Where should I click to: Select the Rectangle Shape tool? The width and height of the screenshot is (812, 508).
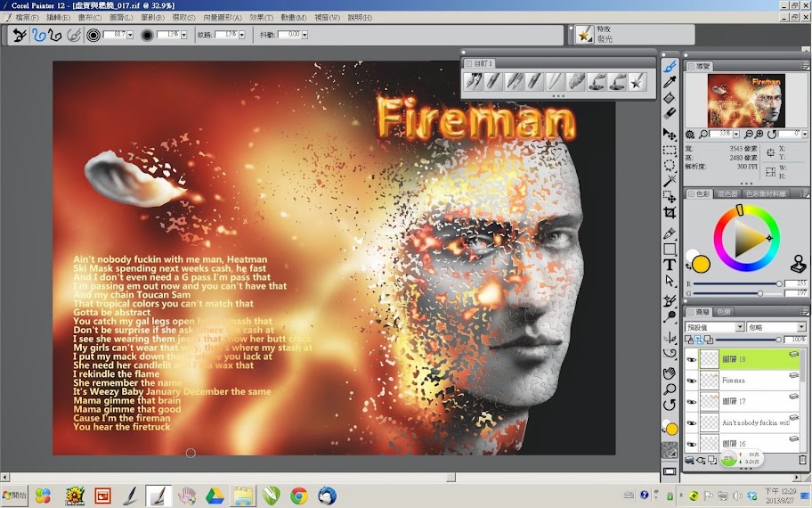click(x=670, y=250)
